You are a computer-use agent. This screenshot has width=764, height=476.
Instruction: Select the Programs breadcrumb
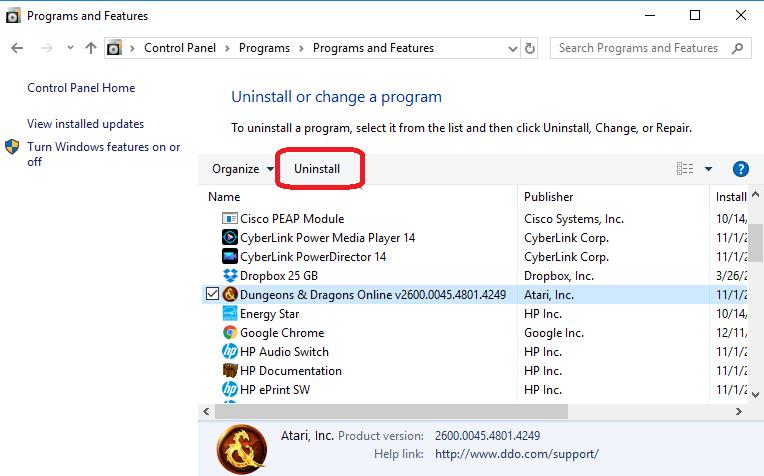click(264, 48)
